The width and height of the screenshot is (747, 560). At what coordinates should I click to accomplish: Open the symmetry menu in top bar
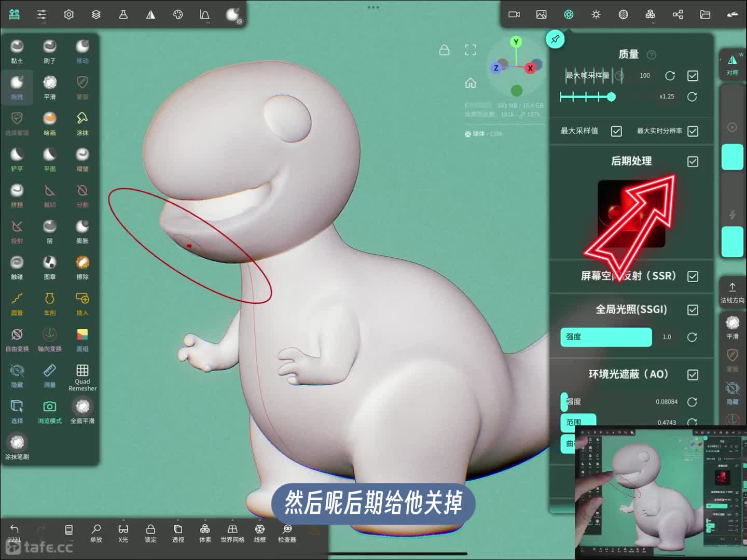[150, 15]
